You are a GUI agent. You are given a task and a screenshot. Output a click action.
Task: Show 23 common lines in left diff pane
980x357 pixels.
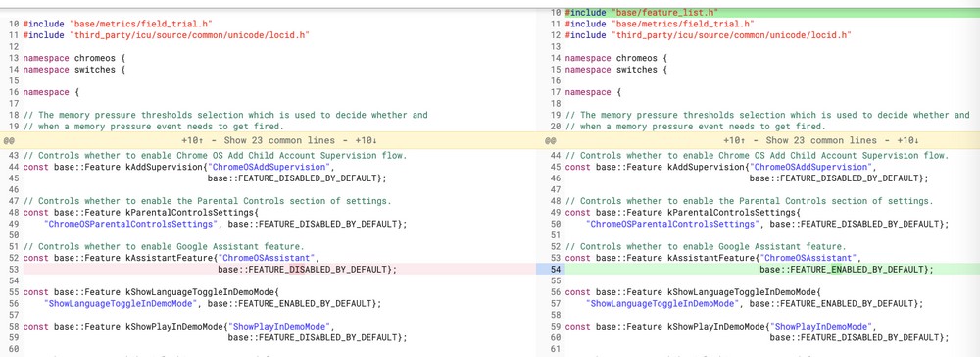[x=279, y=140]
